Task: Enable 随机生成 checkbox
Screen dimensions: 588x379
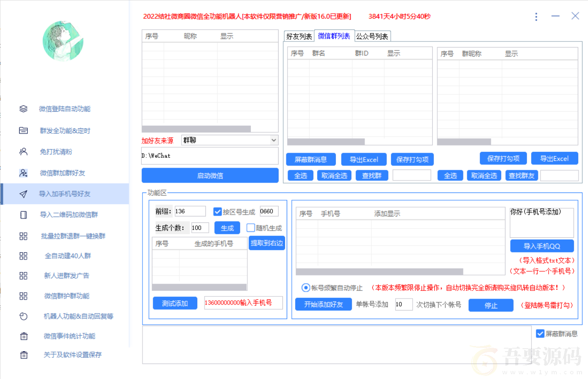Action: (251, 228)
